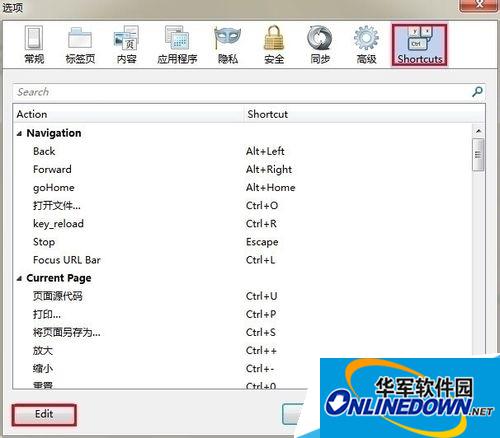Click the Alt+Left shortcut cell

coord(265,151)
